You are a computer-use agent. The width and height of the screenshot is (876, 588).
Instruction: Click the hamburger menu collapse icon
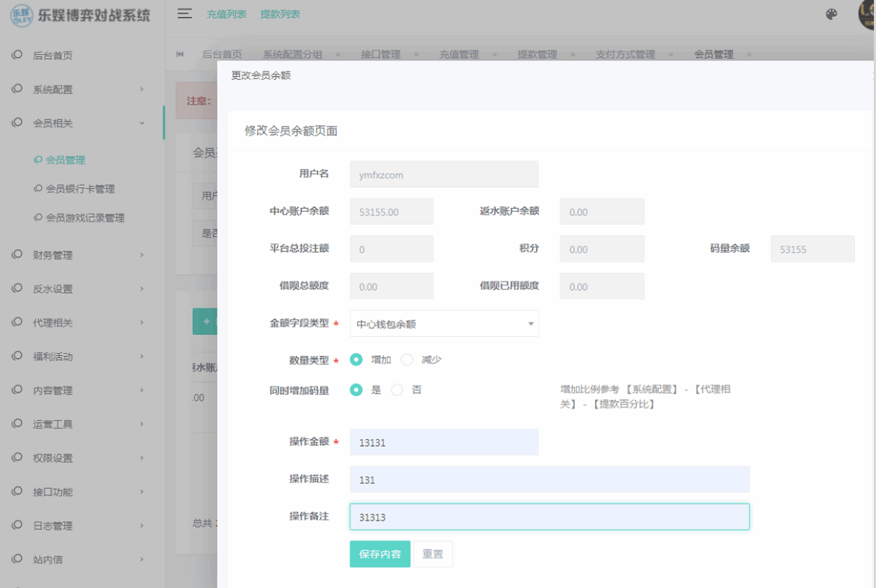[x=184, y=13]
